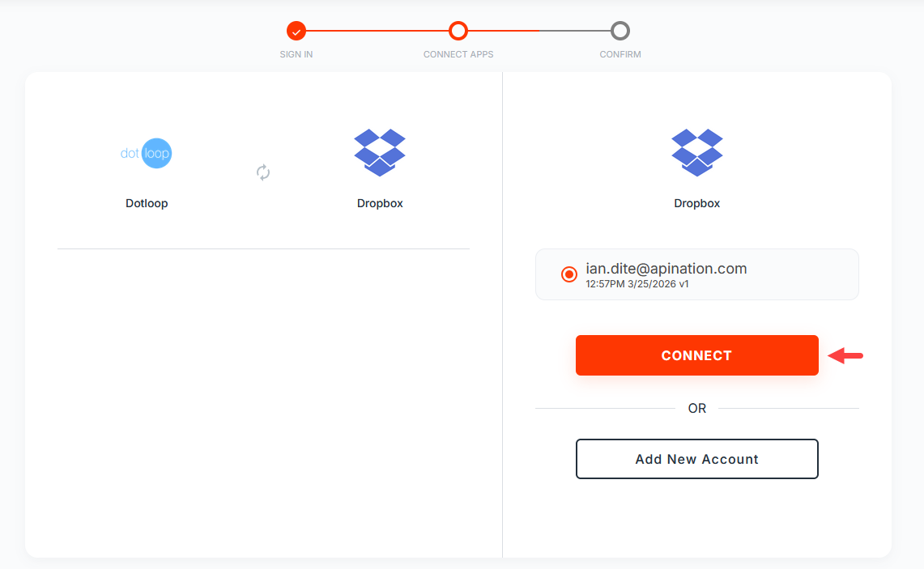Click the red arrow beside Connect
This screenshot has height=569, width=924.
[x=846, y=355]
